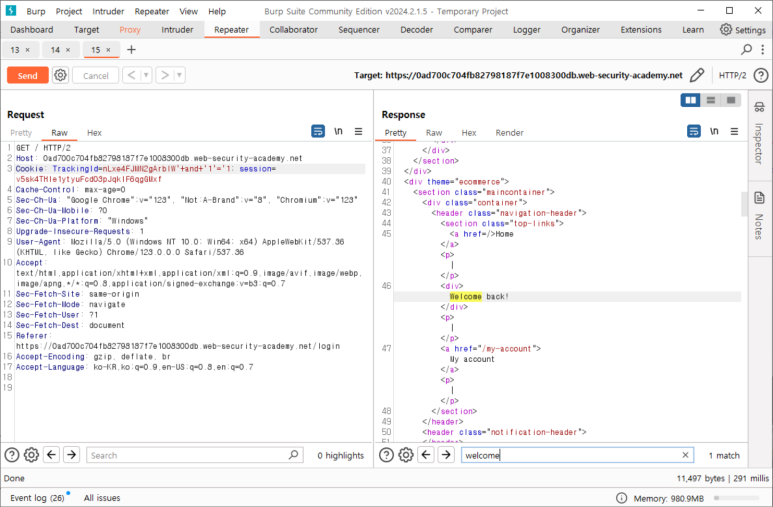This screenshot has height=507, width=773.
Task: Switch to the Decoder tab
Action: [417, 30]
